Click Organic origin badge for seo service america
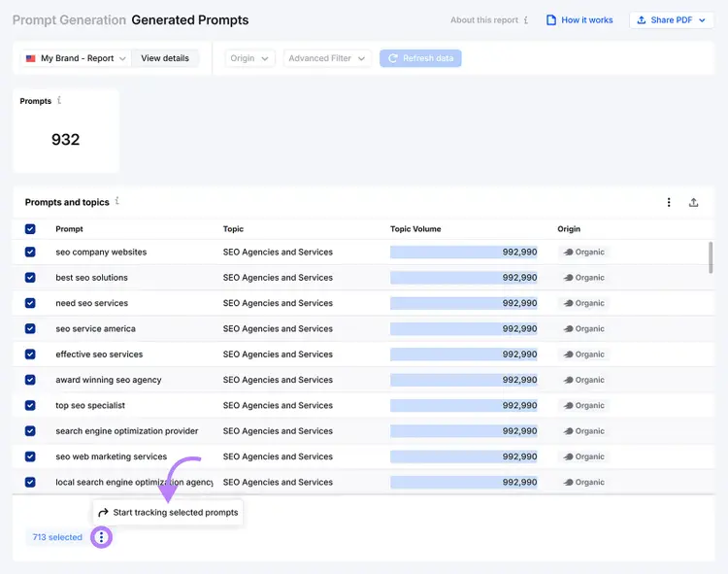728x574 pixels. pyautogui.click(x=583, y=329)
